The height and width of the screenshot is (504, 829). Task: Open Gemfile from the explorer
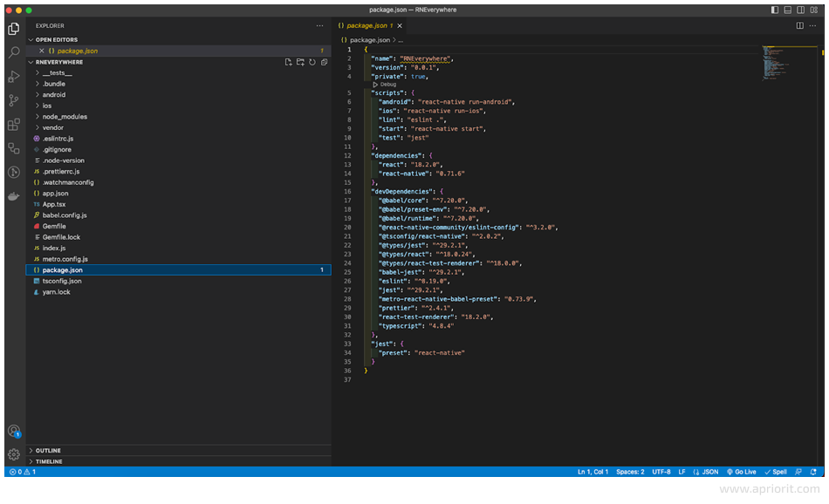tap(179, 226)
